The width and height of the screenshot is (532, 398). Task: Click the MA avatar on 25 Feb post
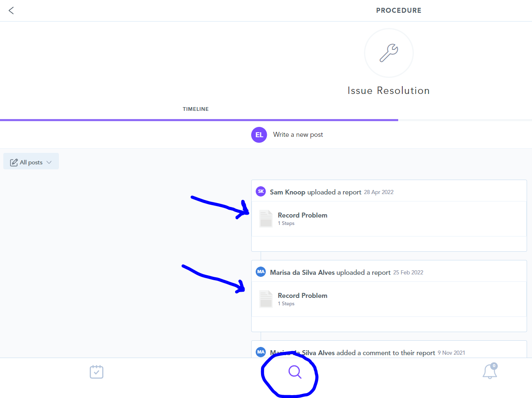click(x=261, y=272)
